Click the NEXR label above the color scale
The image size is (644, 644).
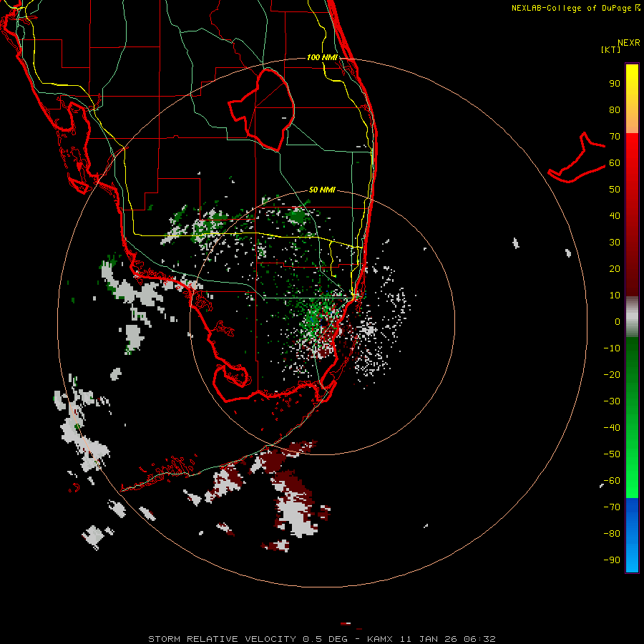click(x=629, y=43)
